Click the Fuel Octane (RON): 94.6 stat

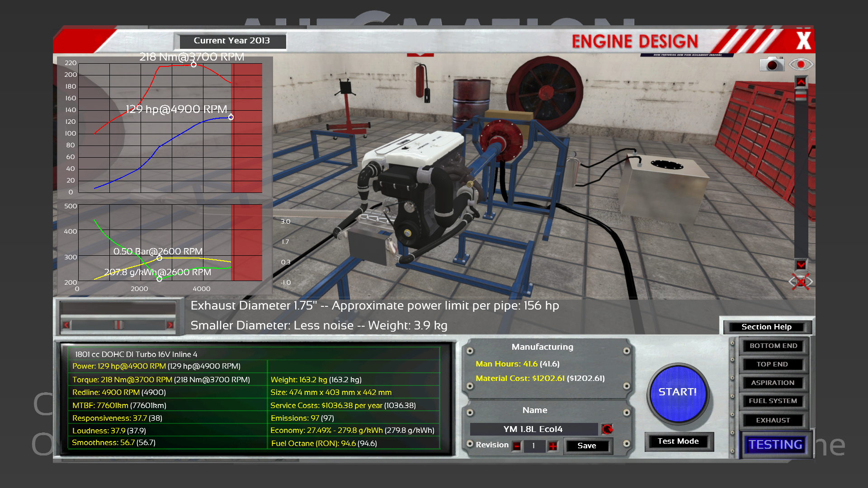(324, 443)
